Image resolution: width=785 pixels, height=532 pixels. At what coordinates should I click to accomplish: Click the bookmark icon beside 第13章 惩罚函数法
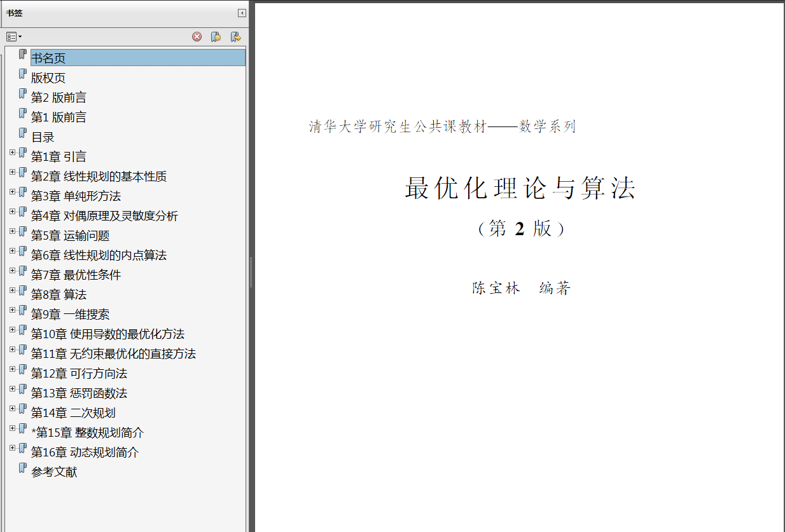(x=23, y=390)
